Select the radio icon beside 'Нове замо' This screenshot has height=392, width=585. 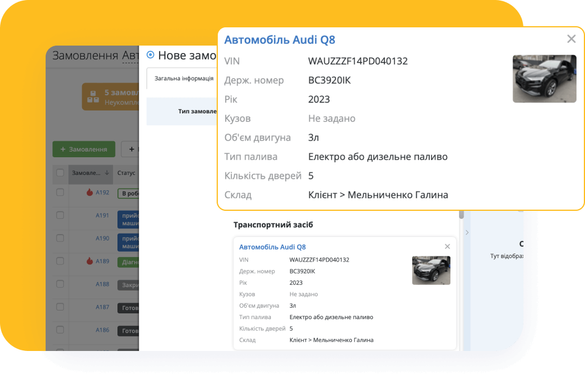point(151,55)
